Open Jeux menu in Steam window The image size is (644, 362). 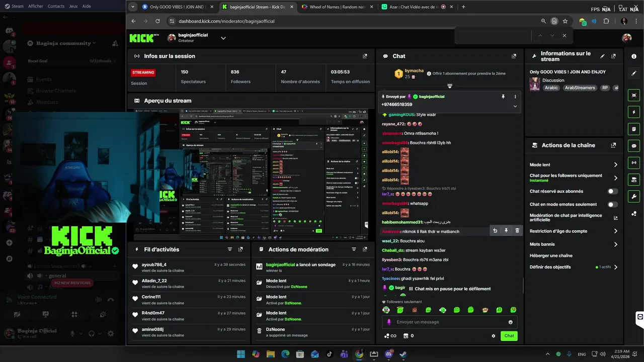tap(73, 6)
